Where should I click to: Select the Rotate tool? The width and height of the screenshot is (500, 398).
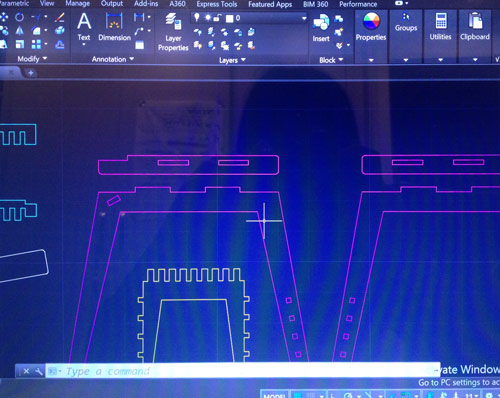click(20, 17)
